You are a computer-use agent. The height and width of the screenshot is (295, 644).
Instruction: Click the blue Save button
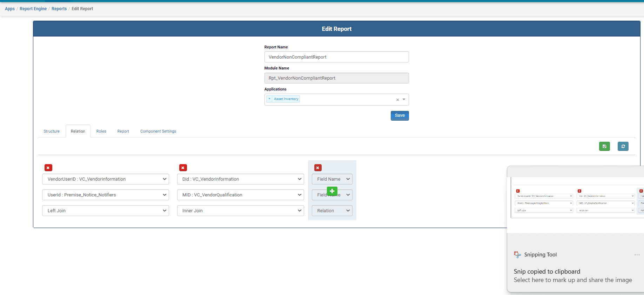pos(400,116)
